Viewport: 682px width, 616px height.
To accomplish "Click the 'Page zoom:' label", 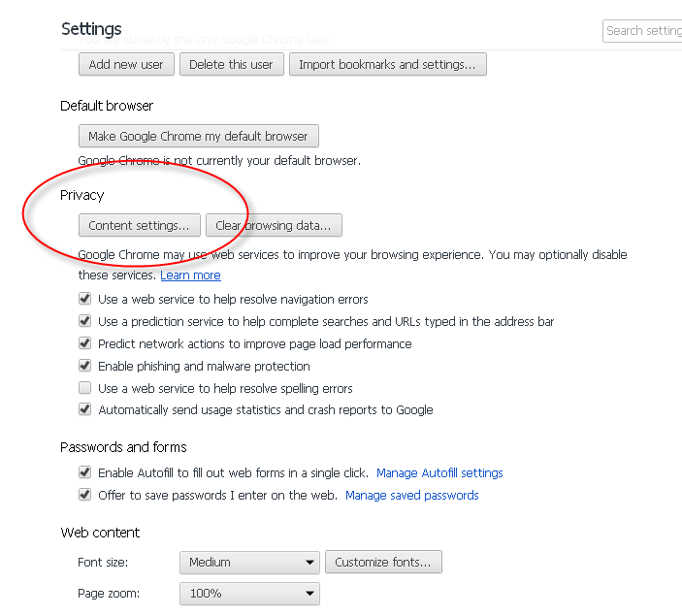I will tap(109, 594).
